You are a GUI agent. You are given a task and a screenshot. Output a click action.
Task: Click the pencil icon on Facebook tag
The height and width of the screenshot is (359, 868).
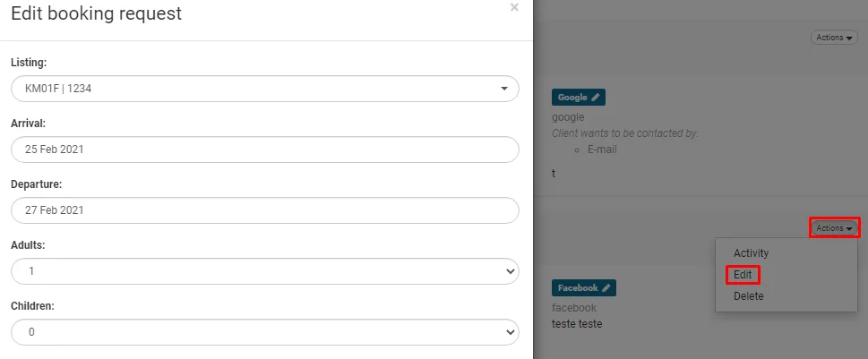click(x=606, y=288)
